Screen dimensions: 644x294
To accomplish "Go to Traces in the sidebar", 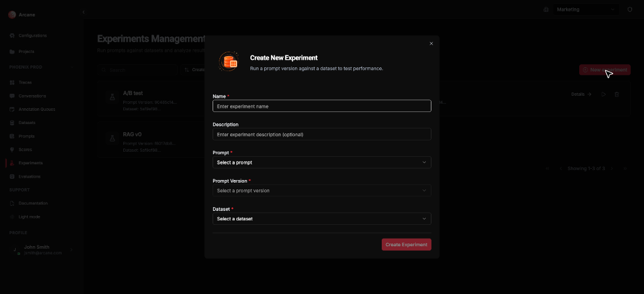I will tap(25, 82).
